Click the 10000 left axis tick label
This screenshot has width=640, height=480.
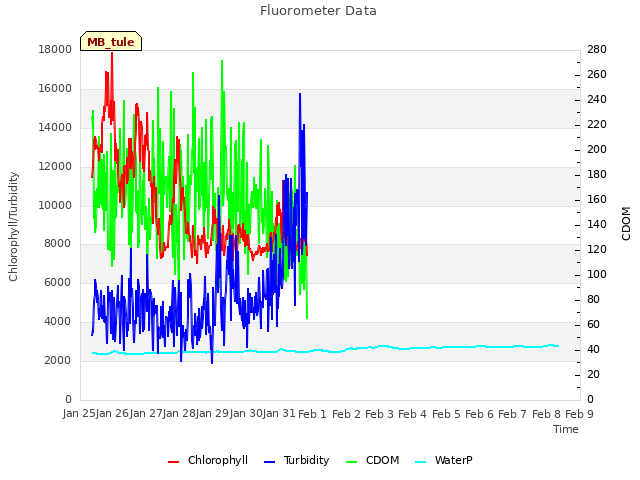tap(55, 205)
